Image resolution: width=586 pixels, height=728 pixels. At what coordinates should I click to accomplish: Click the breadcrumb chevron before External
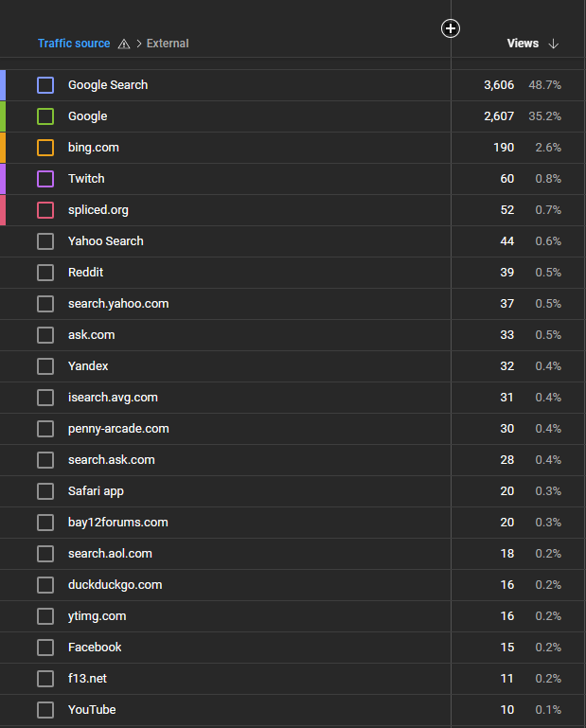[x=139, y=44]
